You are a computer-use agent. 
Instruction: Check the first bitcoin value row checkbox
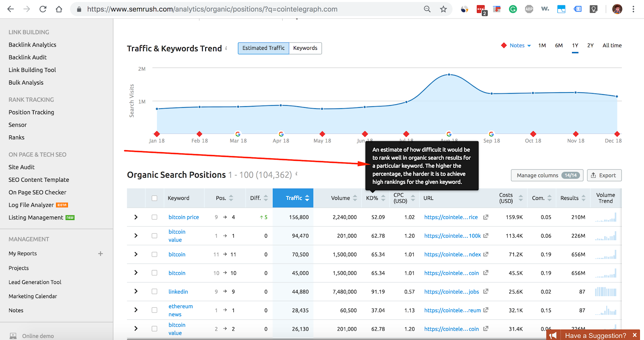tap(154, 236)
